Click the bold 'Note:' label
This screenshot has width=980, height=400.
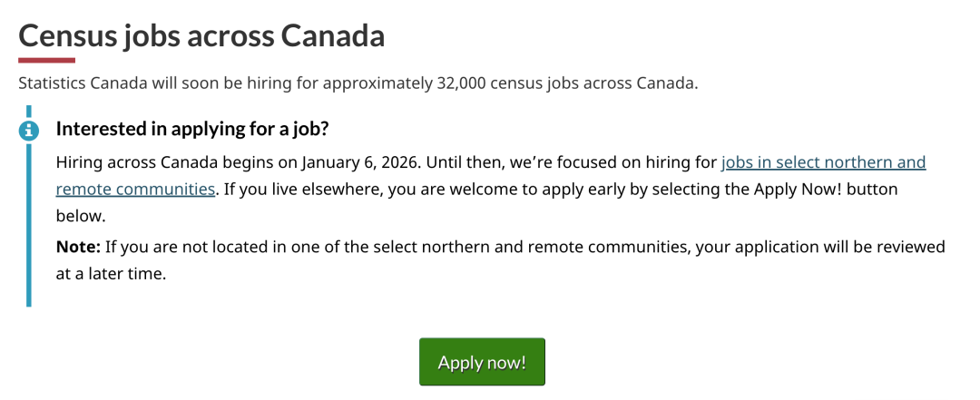[78, 247]
